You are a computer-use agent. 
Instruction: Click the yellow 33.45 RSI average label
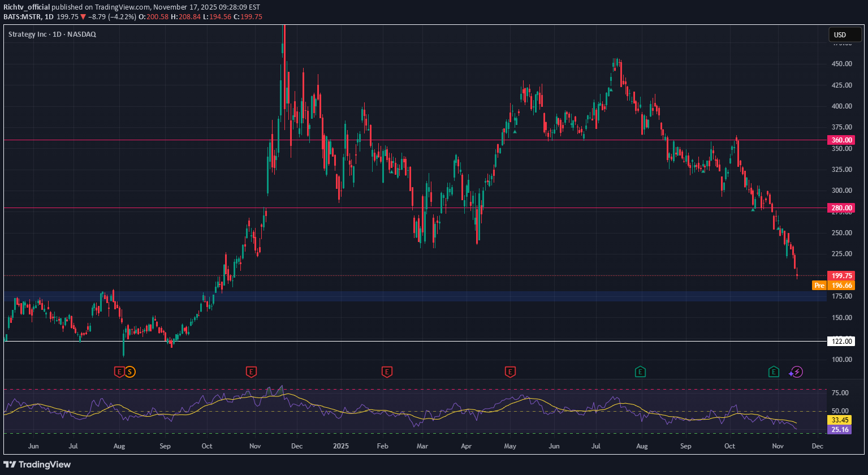[841, 420]
